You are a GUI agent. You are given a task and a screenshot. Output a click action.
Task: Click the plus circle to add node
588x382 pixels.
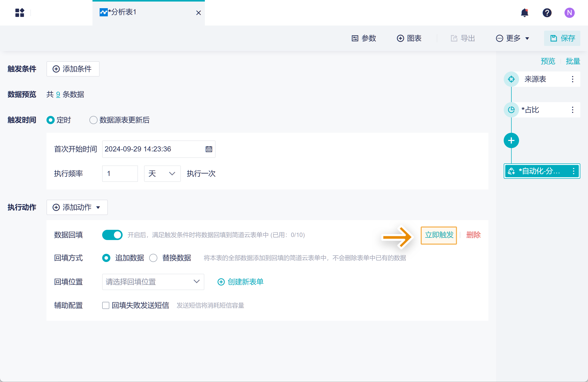tap(511, 140)
